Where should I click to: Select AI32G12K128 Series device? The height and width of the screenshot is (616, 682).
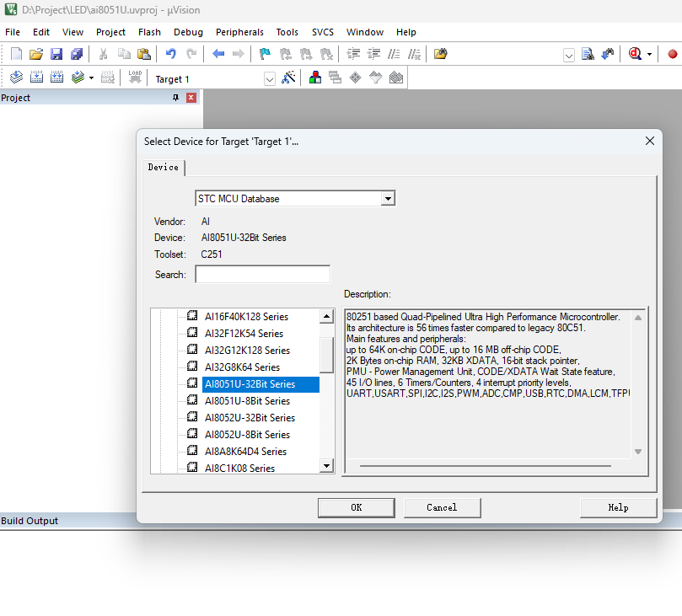[x=247, y=351]
